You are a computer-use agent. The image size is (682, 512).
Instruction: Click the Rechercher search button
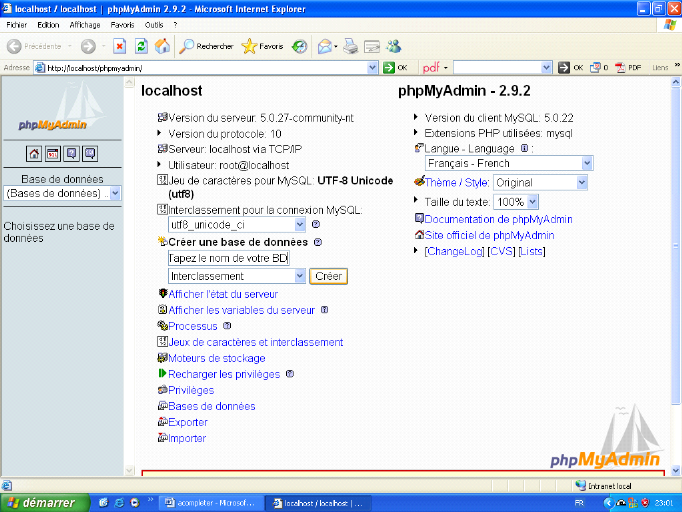[x=207, y=46]
